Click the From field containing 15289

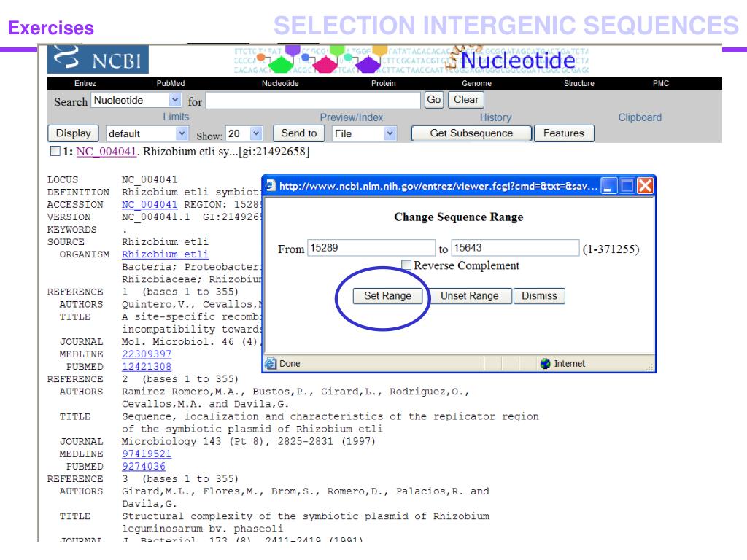click(x=371, y=248)
